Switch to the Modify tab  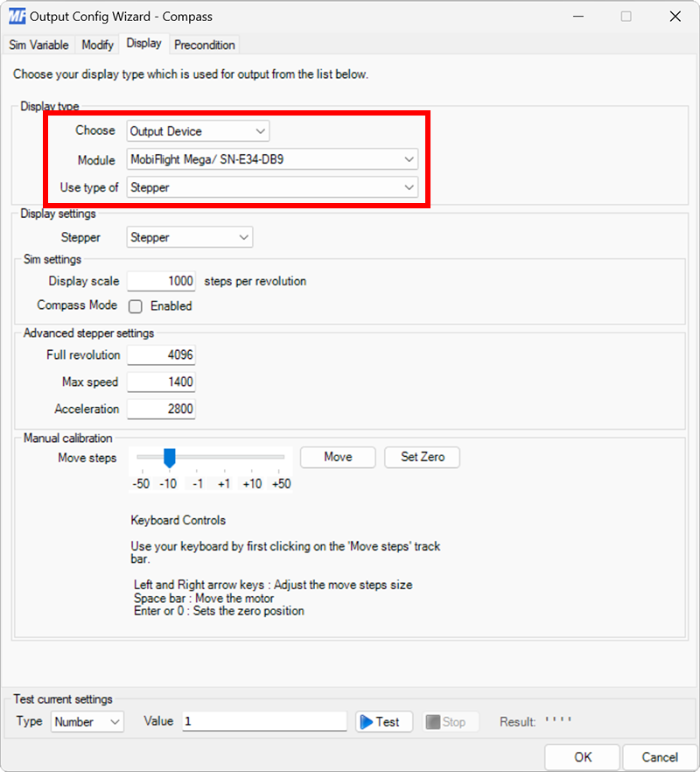click(x=97, y=45)
